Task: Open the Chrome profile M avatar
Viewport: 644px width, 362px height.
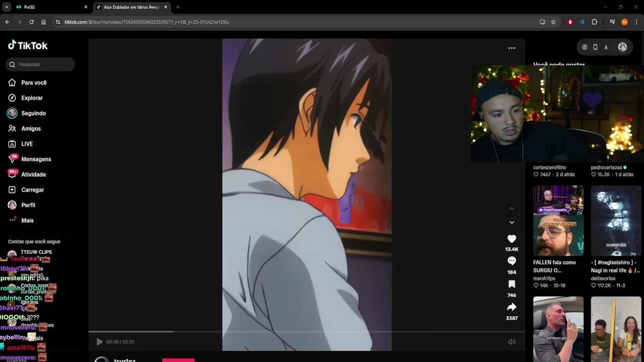Action: tap(624, 22)
